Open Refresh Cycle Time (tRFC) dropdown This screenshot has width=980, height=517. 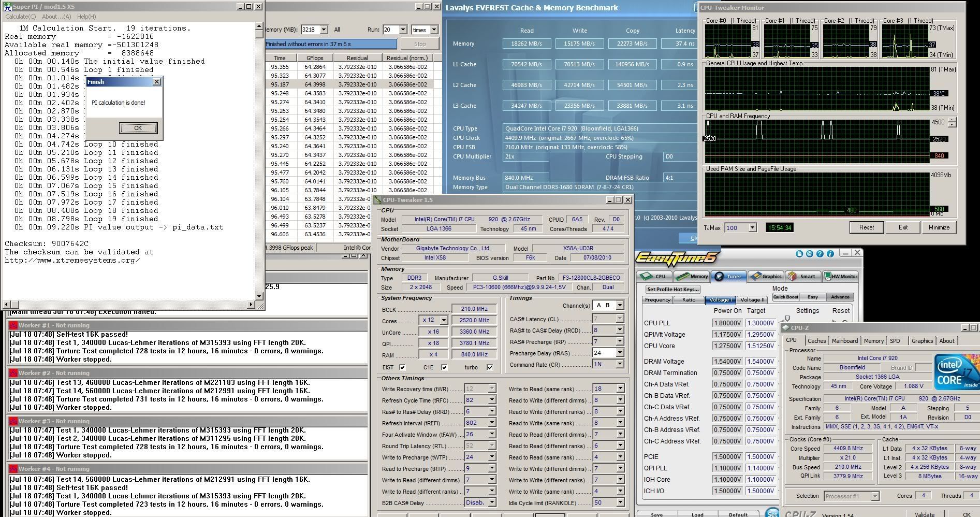point(492,400)
